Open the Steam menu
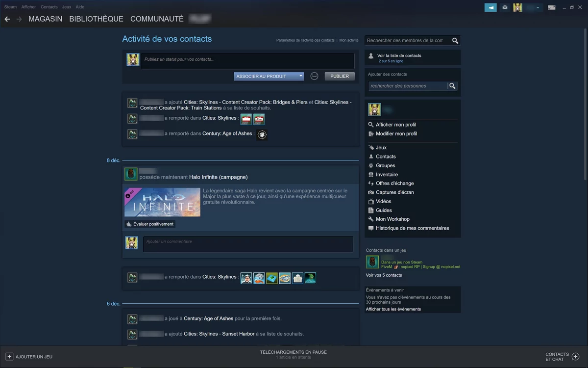 point(10,7)
